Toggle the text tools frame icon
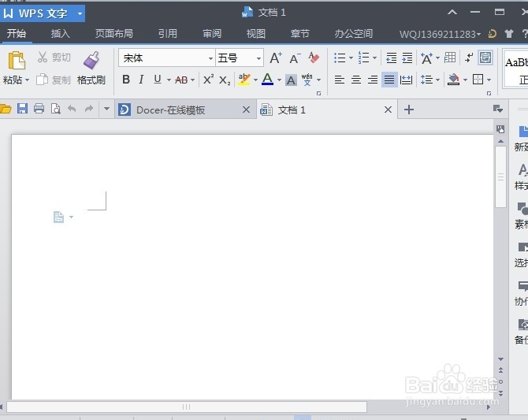Image resolution: width=528 pixels, height=420 pixels. pos(485,58)
